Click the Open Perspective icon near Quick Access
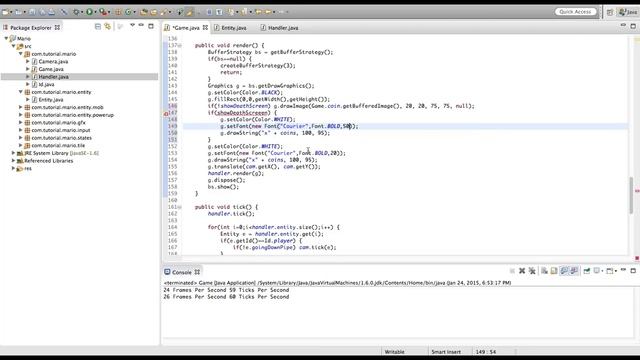The height and width of the screenshot is (360, 640). point(610,12)
